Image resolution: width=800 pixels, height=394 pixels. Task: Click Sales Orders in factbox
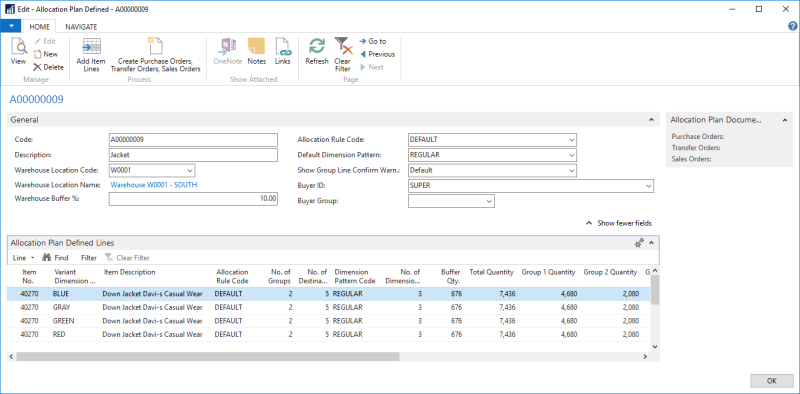pyautogui.click(x=691, y=159)
